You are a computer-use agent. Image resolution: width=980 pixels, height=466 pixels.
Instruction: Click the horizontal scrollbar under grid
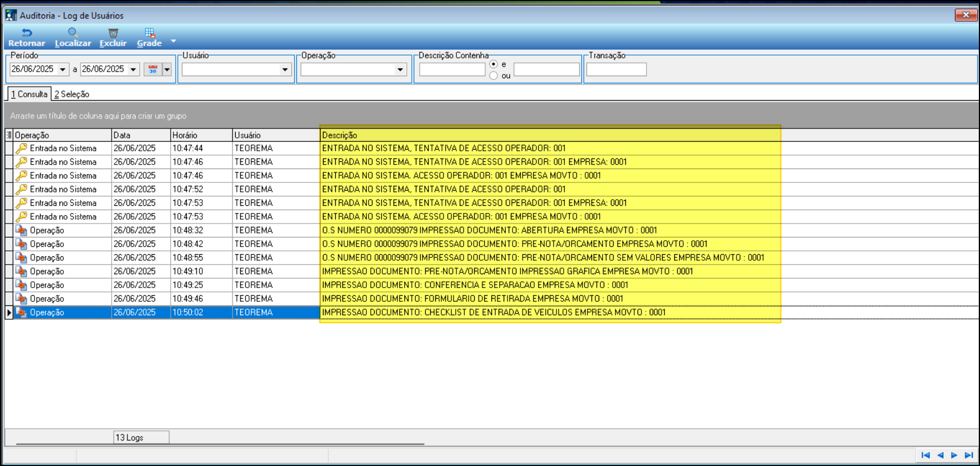pyautogui.click(x=220, y=444)
